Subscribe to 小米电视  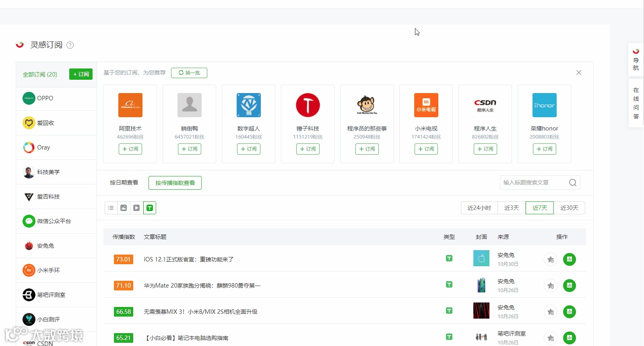(426, 149)
